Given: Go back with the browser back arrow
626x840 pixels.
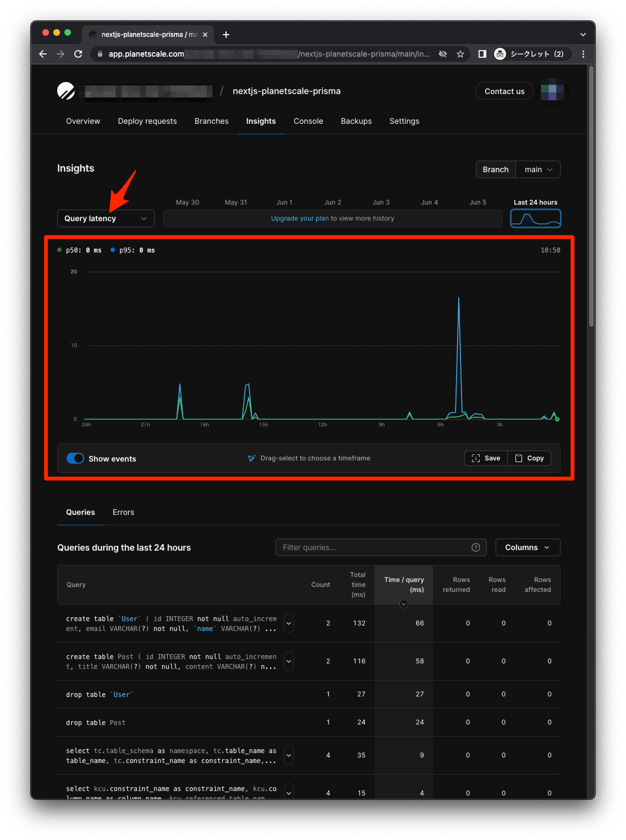Looking at the screenshot, I should tap(43, 54).
